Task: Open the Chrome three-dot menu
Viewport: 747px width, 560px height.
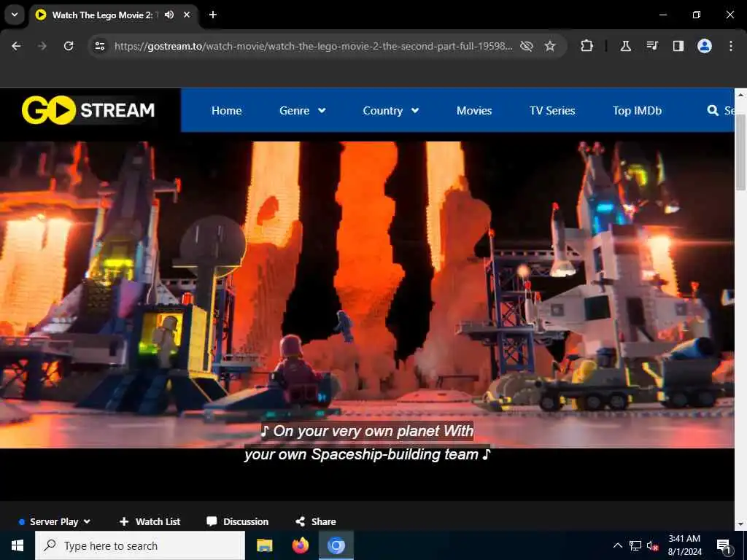Action: coord(731,46)
